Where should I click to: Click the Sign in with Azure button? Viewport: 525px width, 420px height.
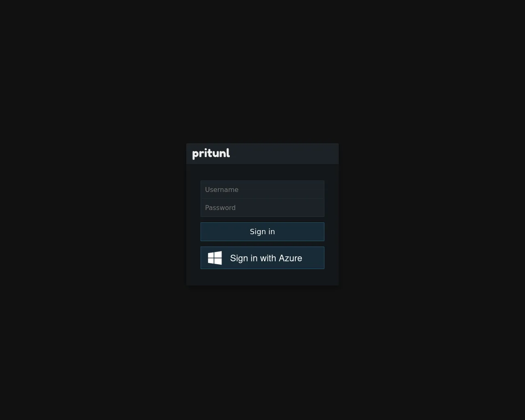tap(262, 258)
